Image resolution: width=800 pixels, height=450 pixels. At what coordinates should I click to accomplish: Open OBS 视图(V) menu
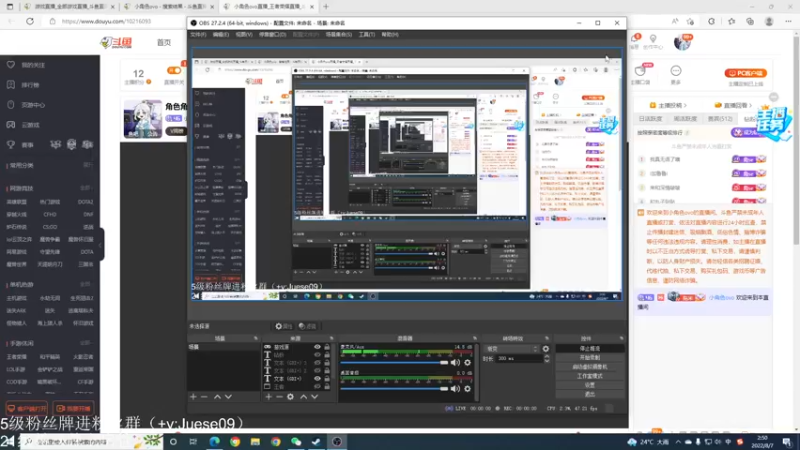click(x=244, y=35)
